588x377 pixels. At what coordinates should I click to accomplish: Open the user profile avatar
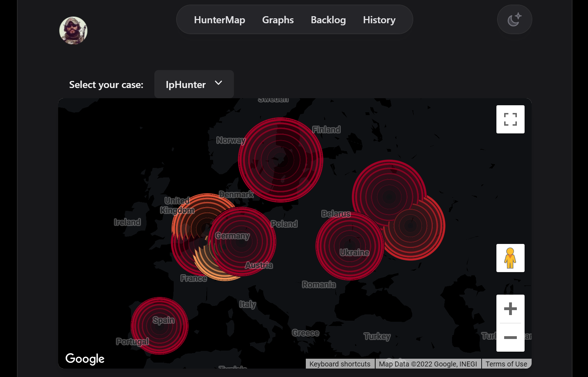pos(73,31)
